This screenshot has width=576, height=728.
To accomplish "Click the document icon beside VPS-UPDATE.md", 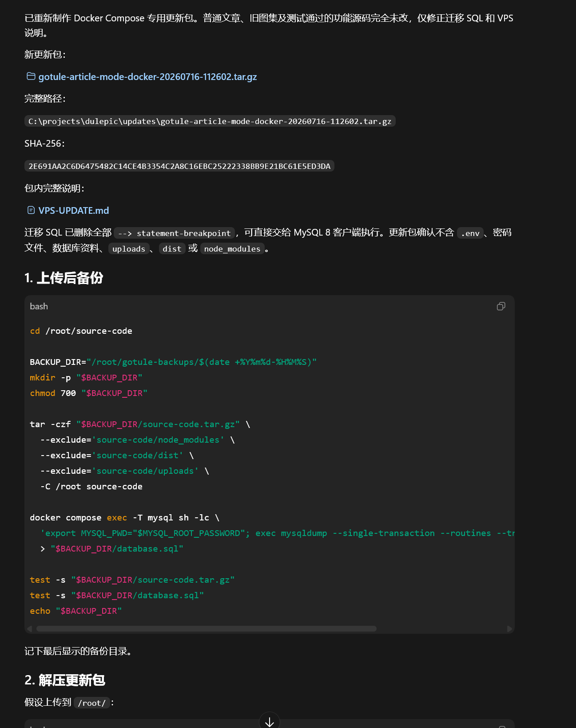I will coord(31,210).
